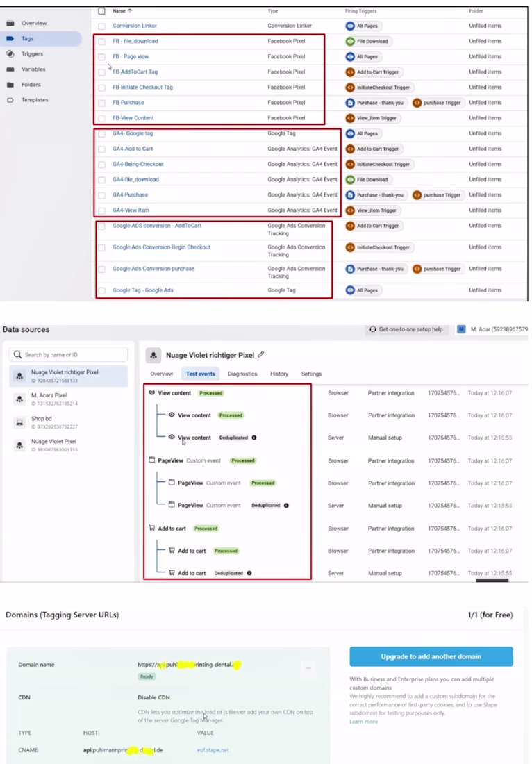Open the GA4-file_download tag

[x=136, y=179]
